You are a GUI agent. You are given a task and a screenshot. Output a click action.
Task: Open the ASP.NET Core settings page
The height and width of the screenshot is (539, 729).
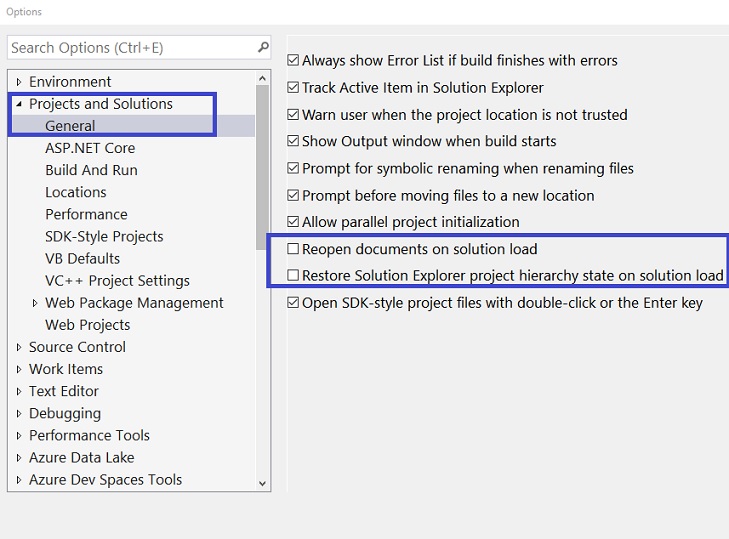point(90,148)
